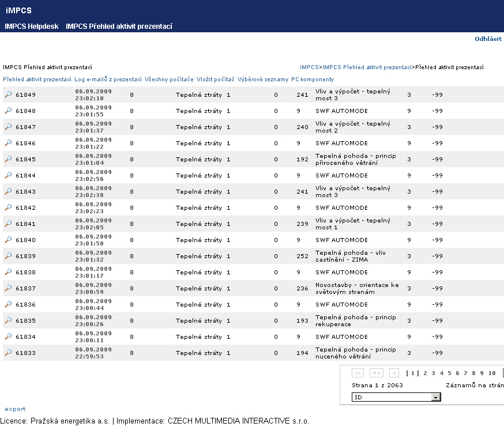Inspect record 61835 with the magnifier icon

coord(8,320)
